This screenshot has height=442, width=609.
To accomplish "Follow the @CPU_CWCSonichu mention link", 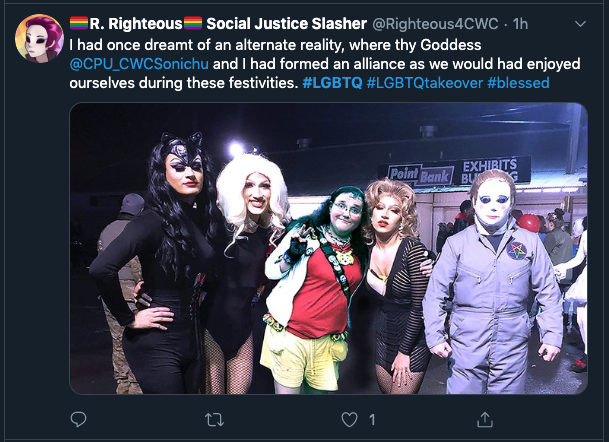I will 139,64.
